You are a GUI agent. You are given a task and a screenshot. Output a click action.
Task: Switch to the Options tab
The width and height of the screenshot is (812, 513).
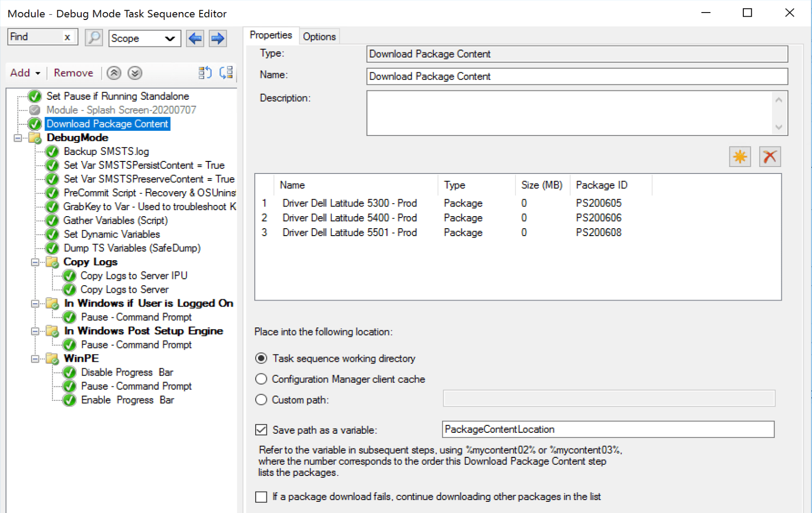pyautogui.click(x=319, y=36)
